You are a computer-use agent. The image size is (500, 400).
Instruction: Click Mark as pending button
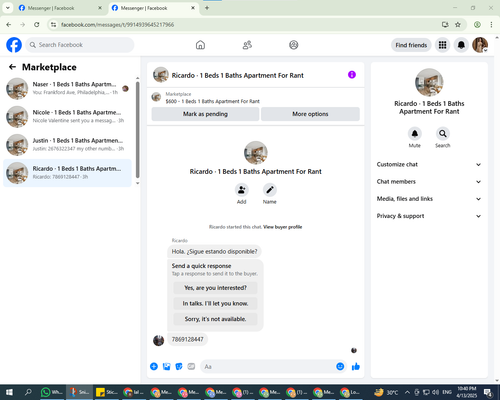tap(205, 114)
